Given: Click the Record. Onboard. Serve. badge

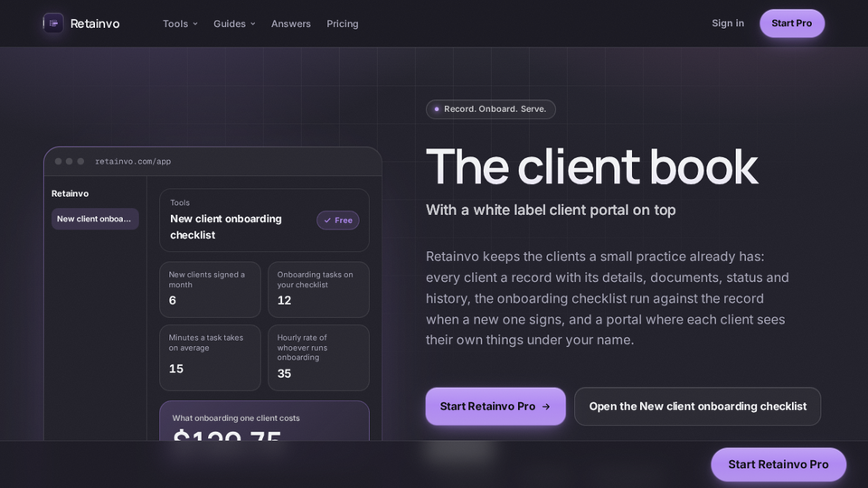Looking at the screenshot, I should [490, 109].
